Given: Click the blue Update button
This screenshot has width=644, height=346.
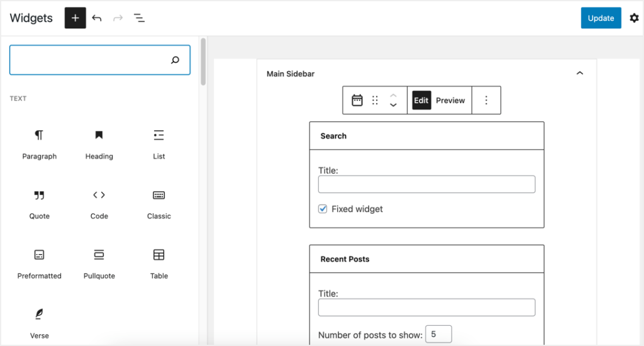Looking at the screenshot, I should [x=600, y=18].
